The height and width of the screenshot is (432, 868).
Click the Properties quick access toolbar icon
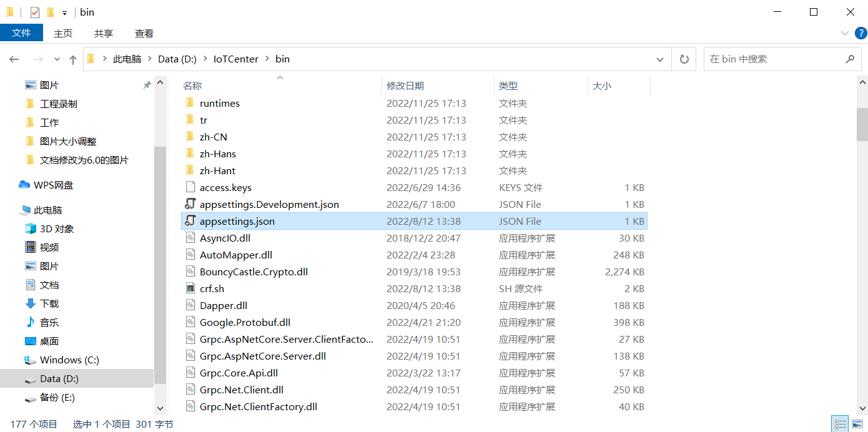coord(35,12)
